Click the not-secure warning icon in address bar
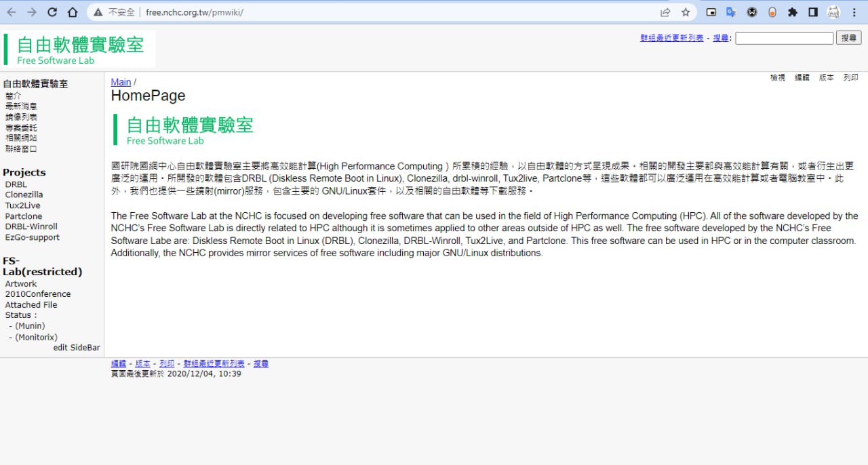Screen dimensions: 868x465 tap(98, 12)
